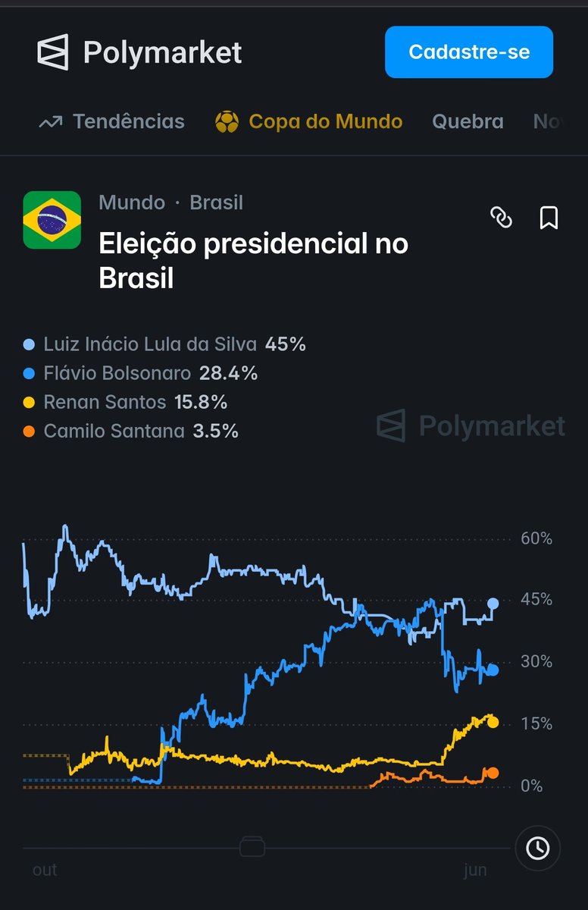Click the Polymarket logo icon
Image resolution: width=588 pixels, height=910 pixels.
[x=53, y=53]
